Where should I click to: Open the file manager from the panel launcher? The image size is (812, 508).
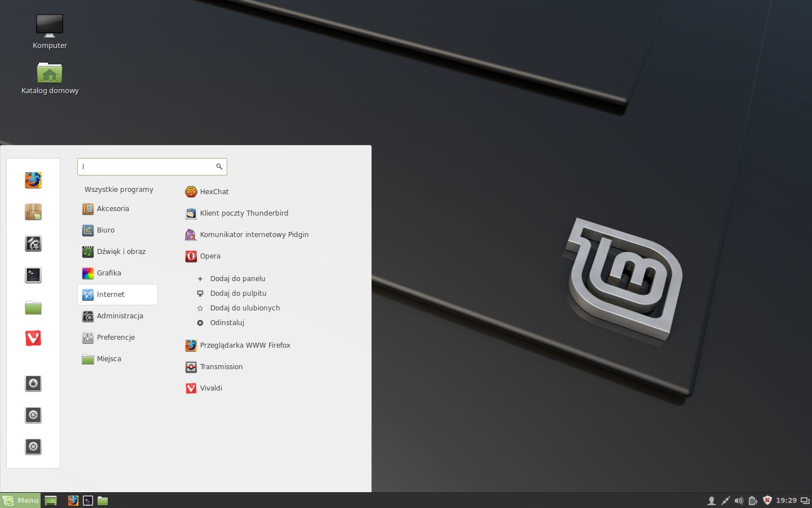103,501
